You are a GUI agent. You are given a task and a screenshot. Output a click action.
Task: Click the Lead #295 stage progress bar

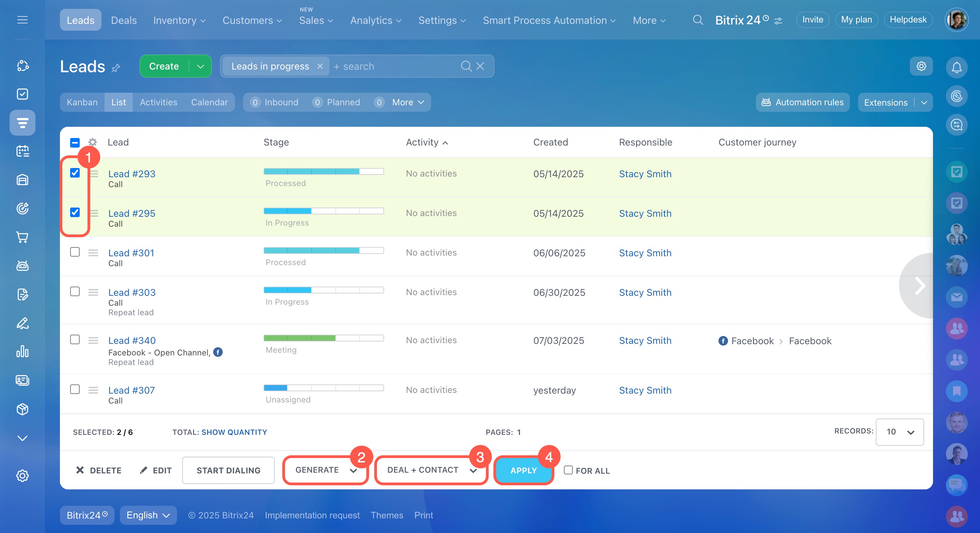[323, 211]
